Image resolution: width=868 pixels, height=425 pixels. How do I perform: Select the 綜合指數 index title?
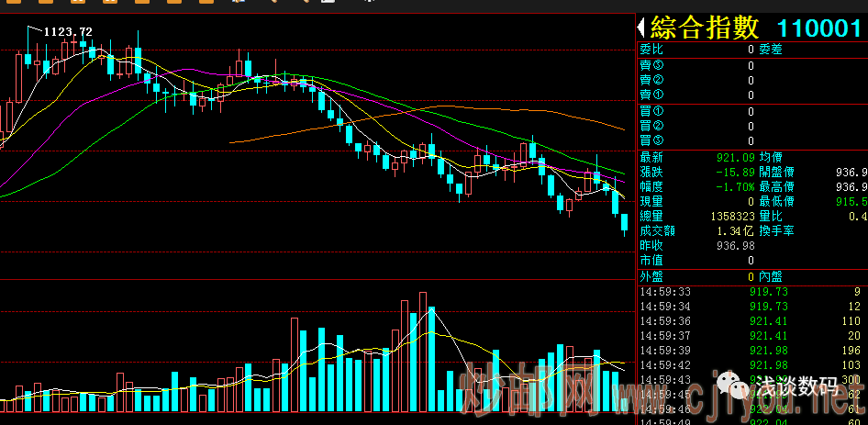click(706, 28)
